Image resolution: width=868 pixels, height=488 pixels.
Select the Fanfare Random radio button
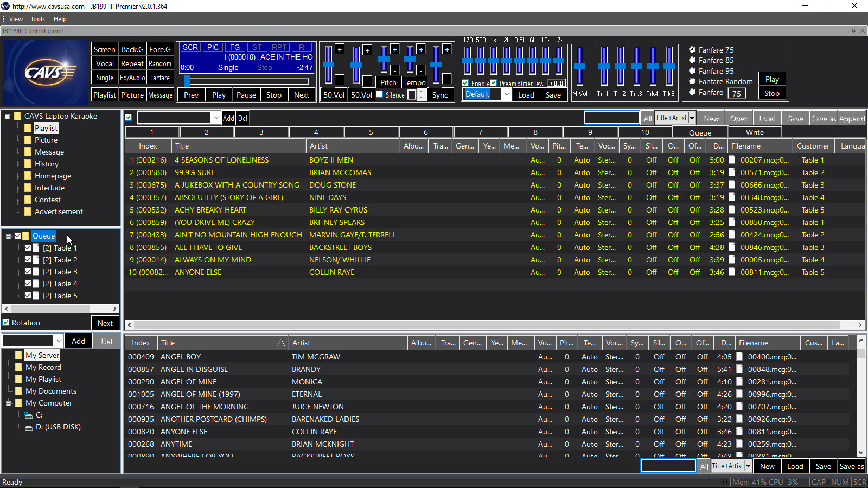[x=692, y=81]
